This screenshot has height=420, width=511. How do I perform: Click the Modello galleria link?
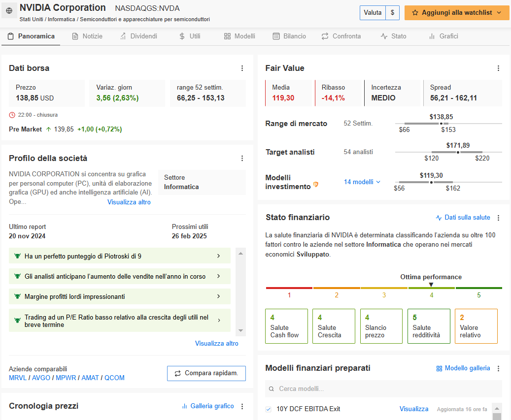[x=463, y=368]
